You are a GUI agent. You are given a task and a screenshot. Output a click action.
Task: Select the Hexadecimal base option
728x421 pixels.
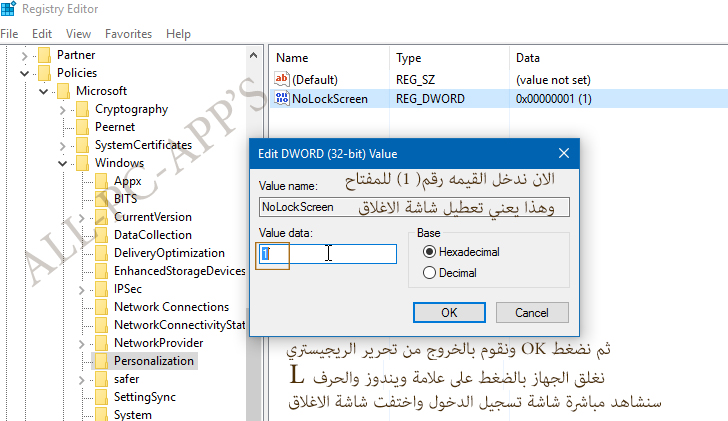click(x=430, y=252)
